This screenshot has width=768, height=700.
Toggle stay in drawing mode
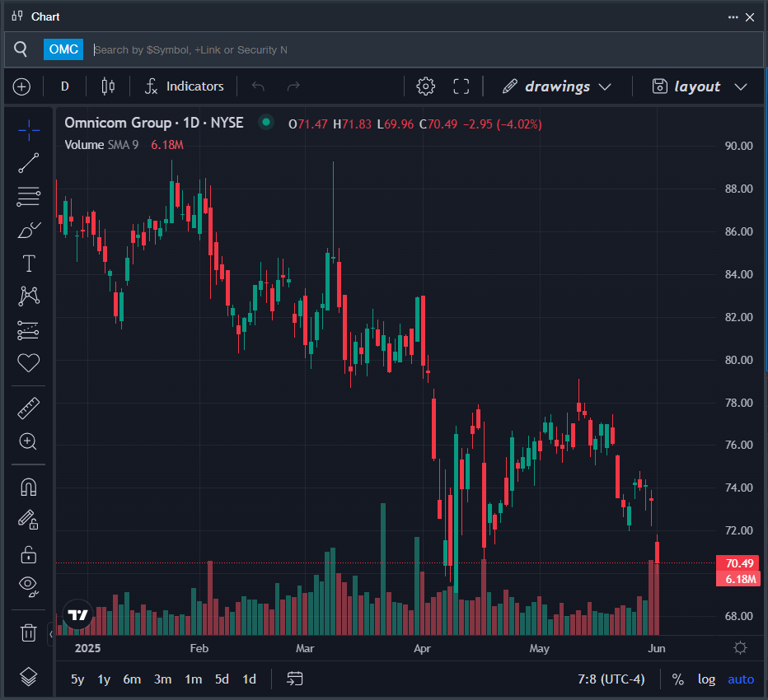pos(28,520)
